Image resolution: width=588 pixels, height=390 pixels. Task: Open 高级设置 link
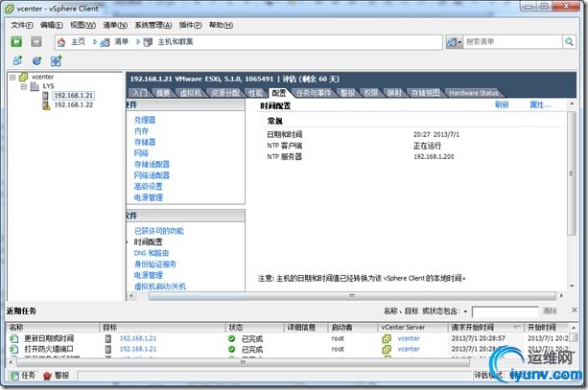pyautogui.click(x=148, y=186)
